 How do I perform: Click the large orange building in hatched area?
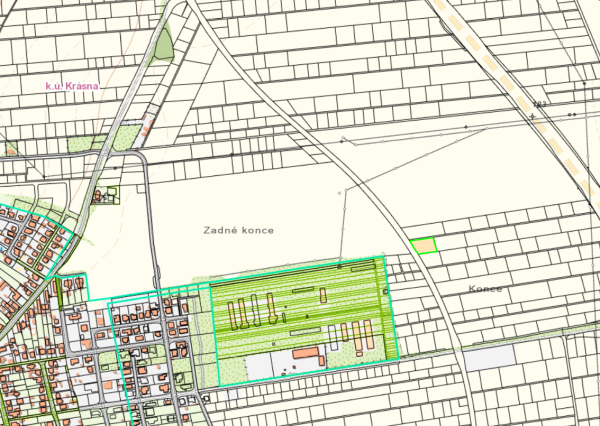[305, 356]
